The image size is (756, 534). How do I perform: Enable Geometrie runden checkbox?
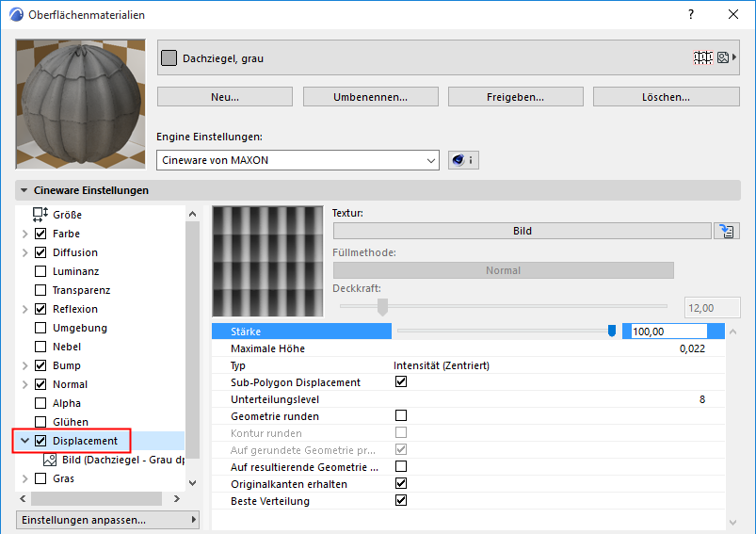(401, 416)
